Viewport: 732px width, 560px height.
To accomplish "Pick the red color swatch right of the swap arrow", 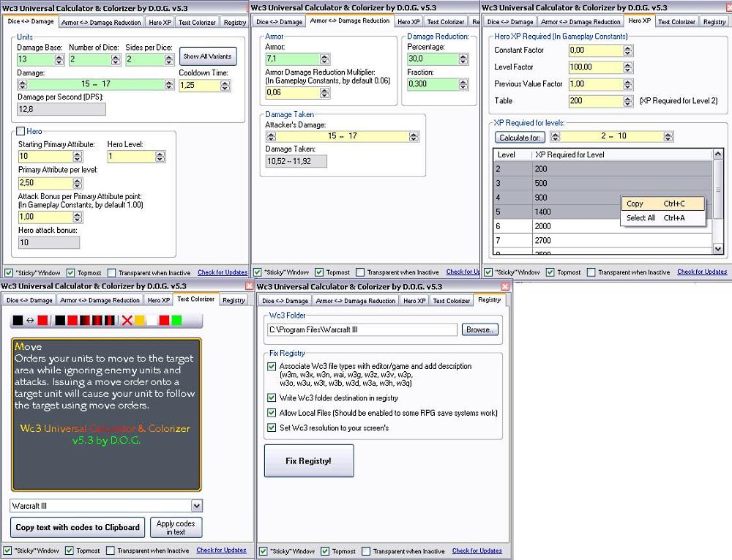I will (42, 321).
